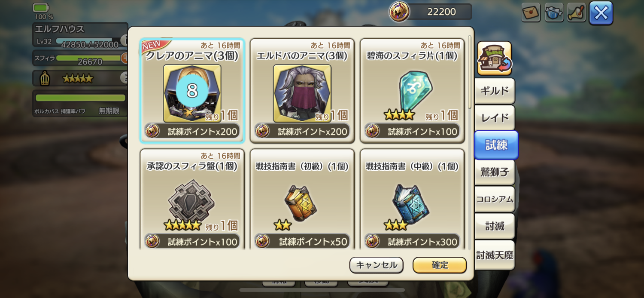Select the orange 戦技指南書(初級) book

pyautogui.click(x=301, y=203)
